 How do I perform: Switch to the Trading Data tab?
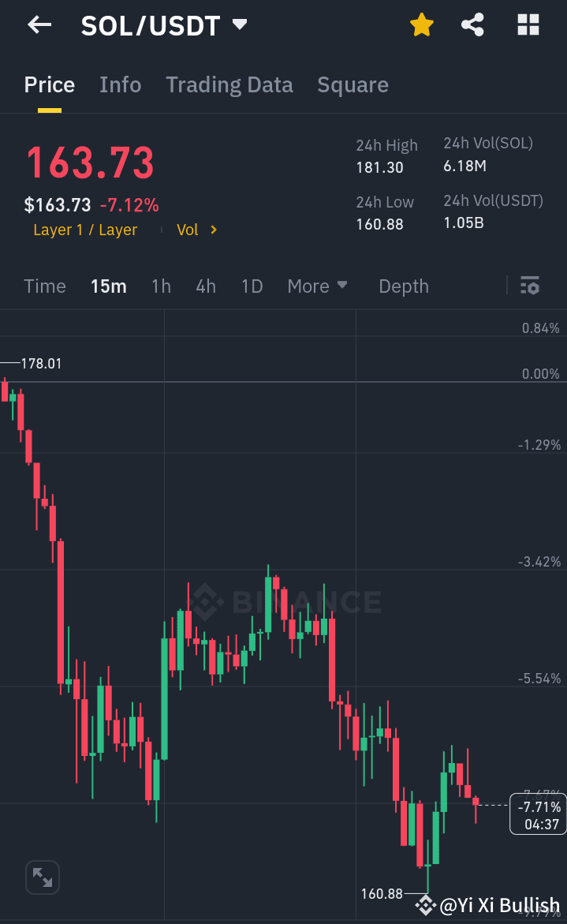(x=229, y=84)
